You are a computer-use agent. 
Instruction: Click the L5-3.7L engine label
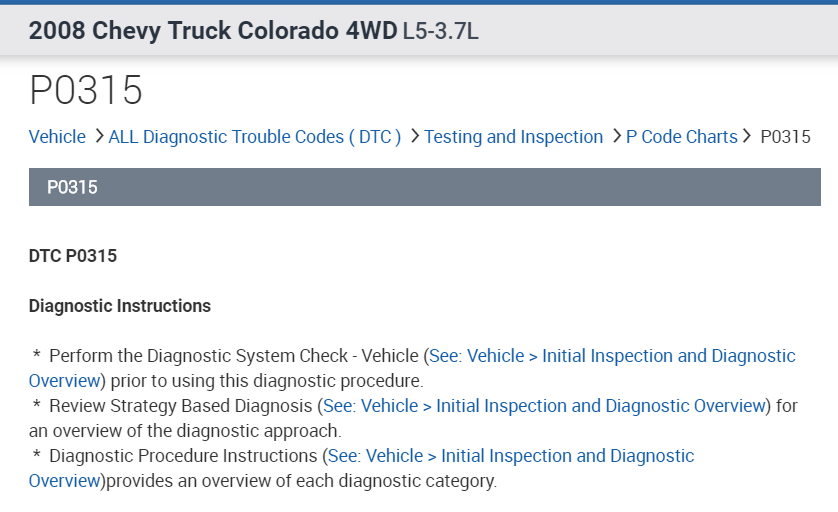(x=440, y=31)
